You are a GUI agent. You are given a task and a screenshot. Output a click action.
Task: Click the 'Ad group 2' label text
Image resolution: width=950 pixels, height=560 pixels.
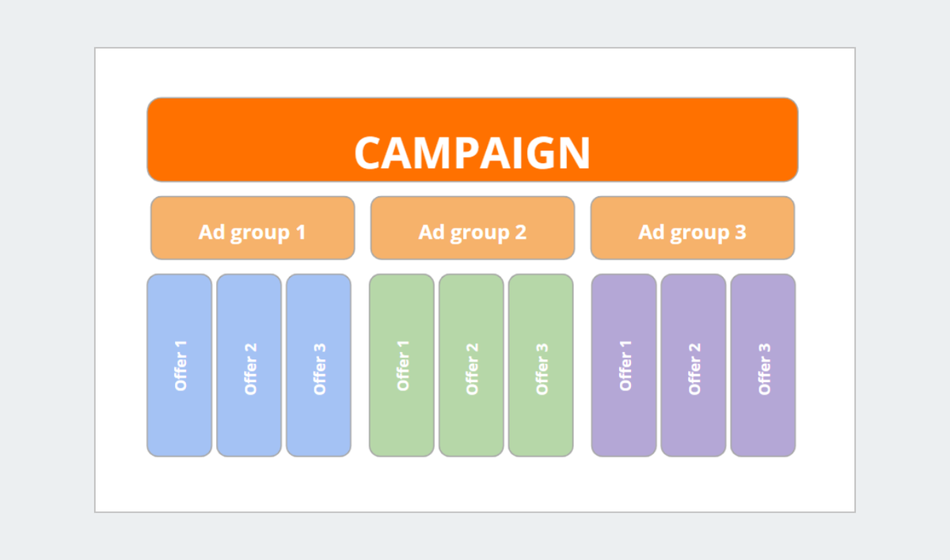[473, 233]
